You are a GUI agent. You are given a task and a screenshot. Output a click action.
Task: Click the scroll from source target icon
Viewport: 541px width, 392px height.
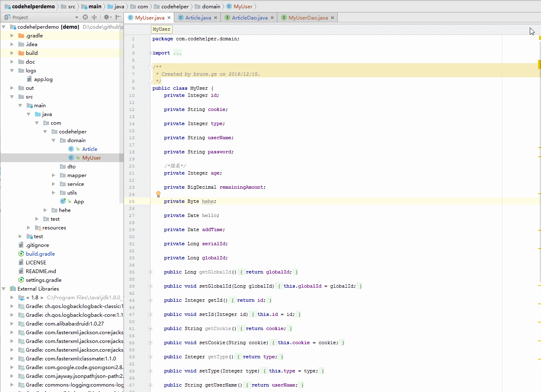tap(85, 17)
